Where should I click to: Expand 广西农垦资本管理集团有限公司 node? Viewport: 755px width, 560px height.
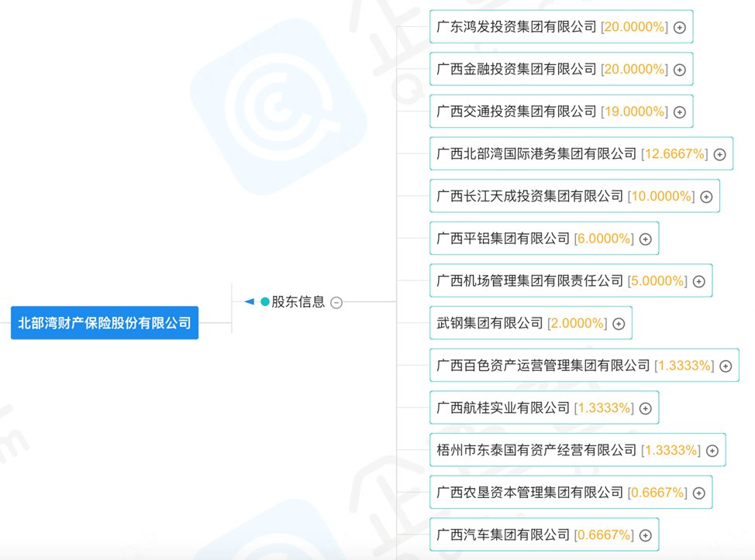point(697,492)
